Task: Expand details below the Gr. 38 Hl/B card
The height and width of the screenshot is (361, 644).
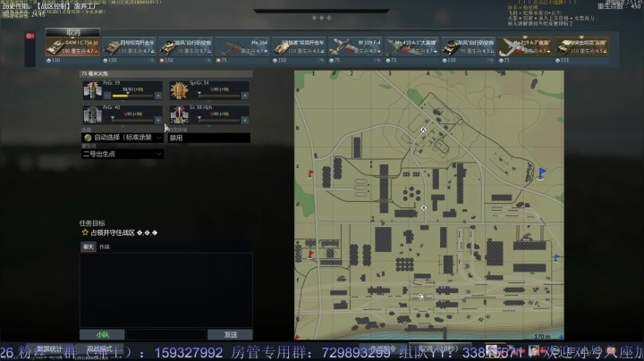Action: pos(209,126)
